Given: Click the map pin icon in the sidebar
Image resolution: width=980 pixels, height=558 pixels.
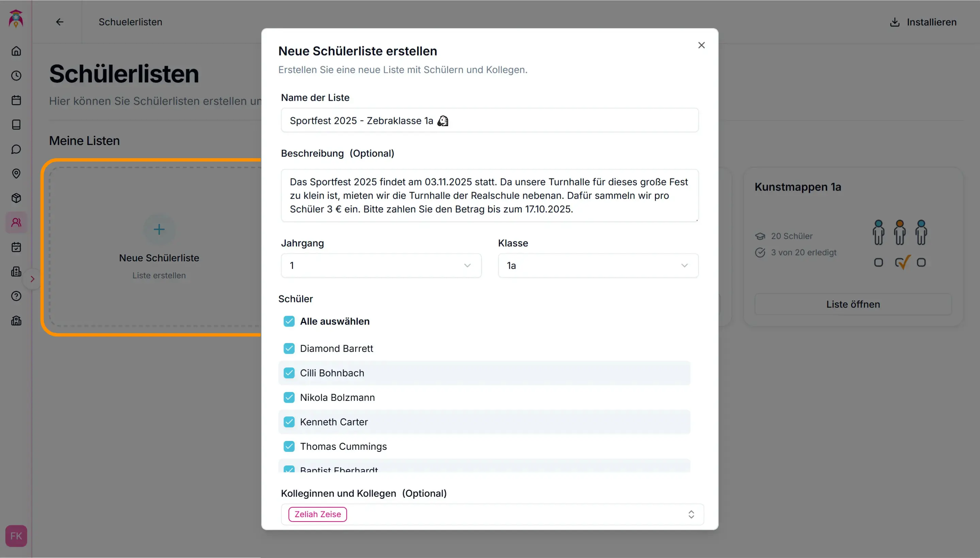Looking at the screenshot, I should (x=16, y=174).
